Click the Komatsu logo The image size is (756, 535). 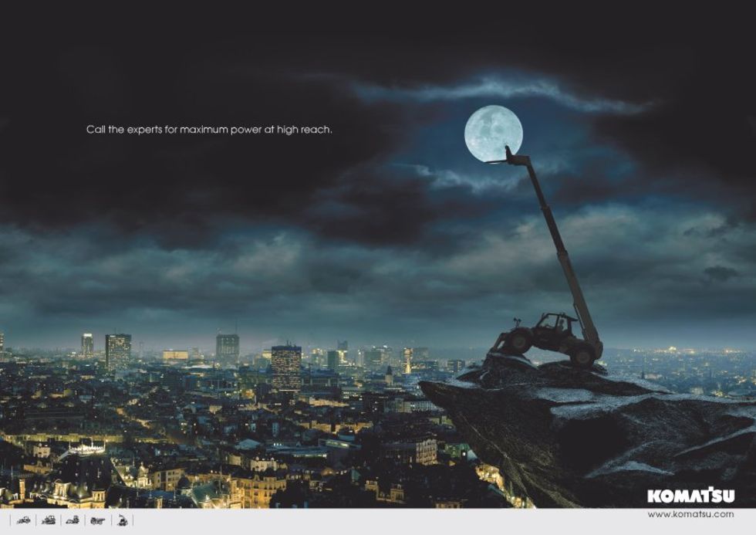coord(691,496)
